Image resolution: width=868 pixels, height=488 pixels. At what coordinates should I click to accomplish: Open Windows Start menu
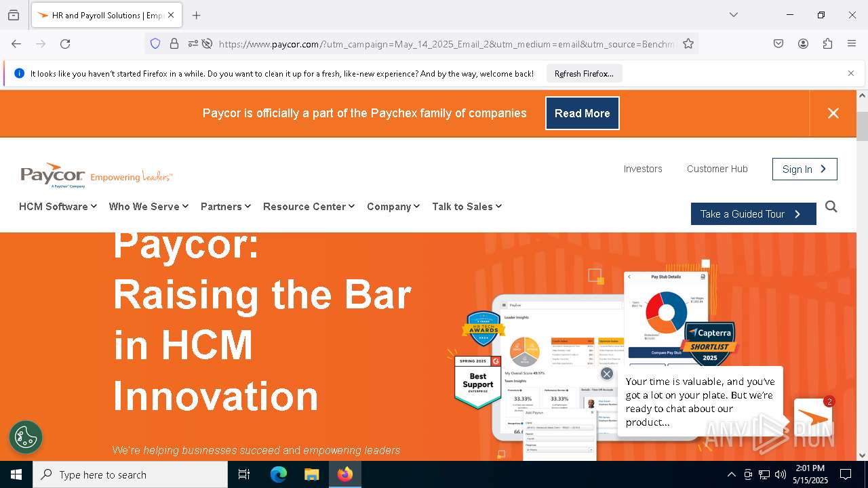click(16, 474)
